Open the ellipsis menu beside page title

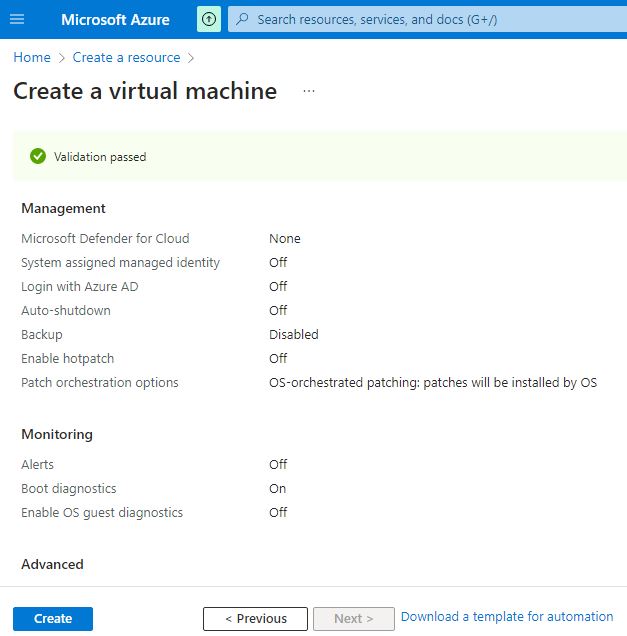309,91
